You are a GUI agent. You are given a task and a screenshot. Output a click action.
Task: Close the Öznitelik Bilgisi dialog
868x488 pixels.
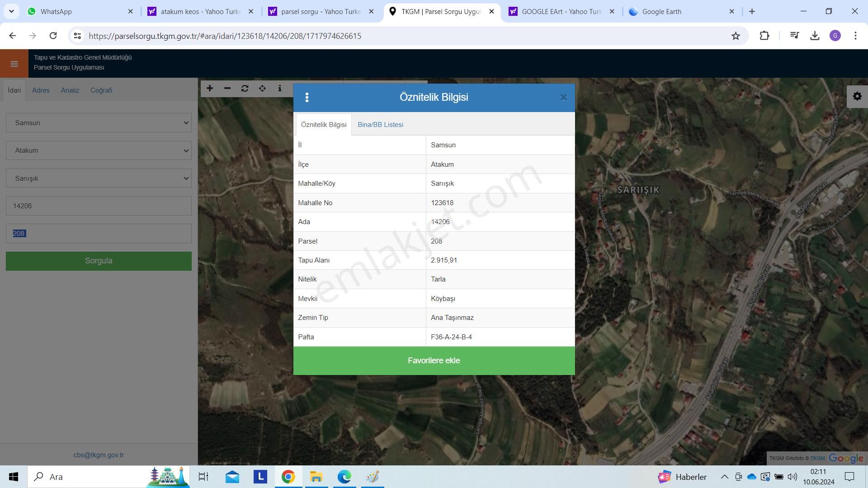point(563,98)
